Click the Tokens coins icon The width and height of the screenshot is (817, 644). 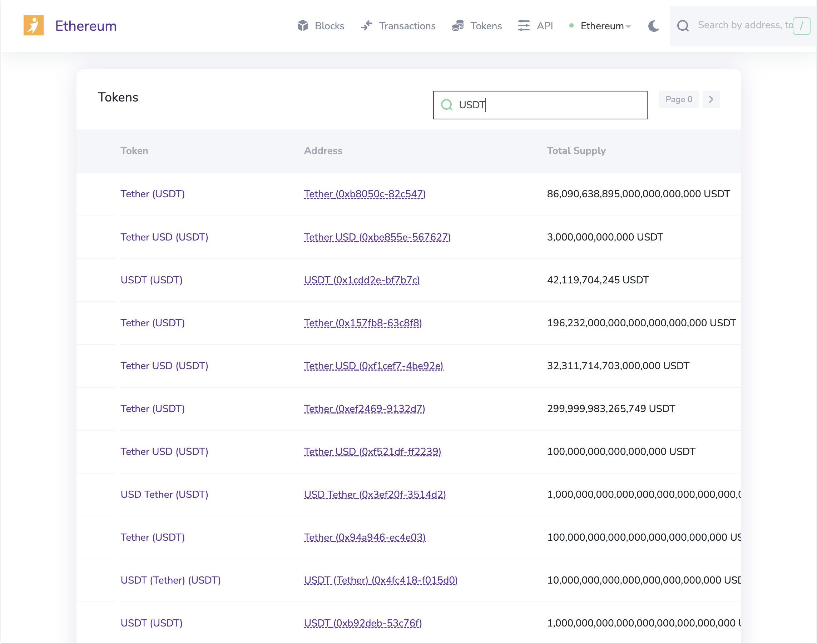tap(458, 26)
